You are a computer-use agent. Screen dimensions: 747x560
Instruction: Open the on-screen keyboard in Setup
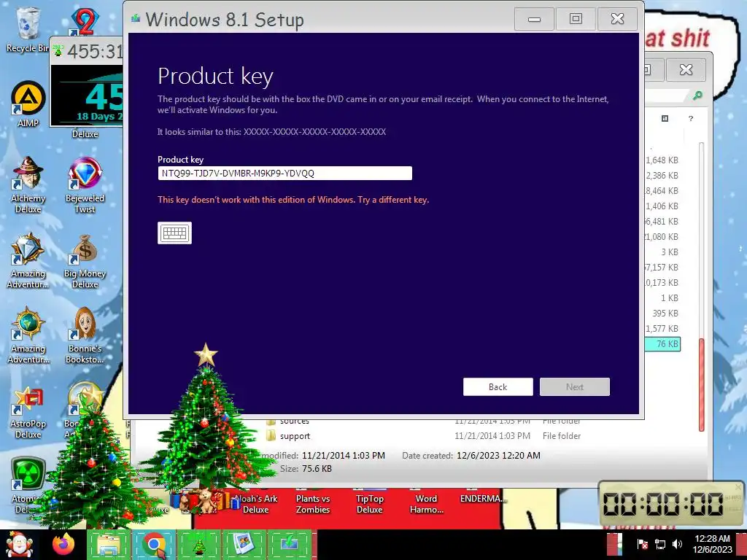174,233
